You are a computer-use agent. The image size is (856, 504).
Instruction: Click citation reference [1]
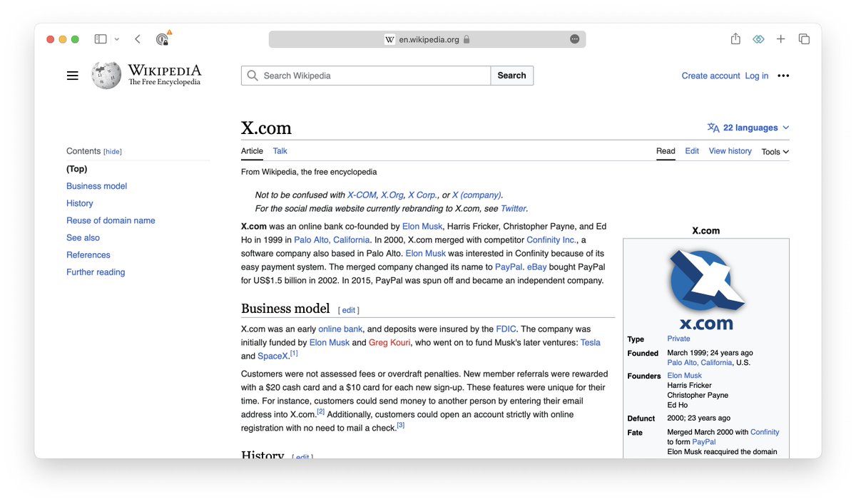click(294, 353)
